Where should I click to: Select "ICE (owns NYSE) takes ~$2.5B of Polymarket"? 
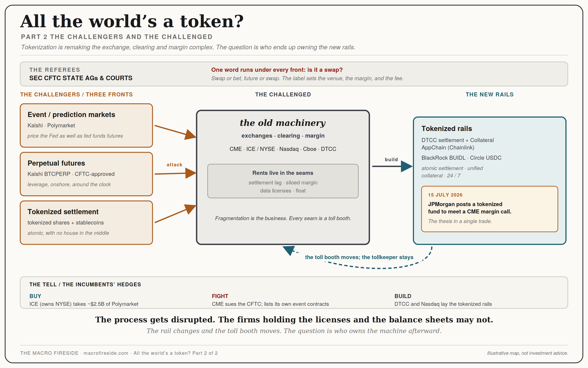[x=84, y=304]
